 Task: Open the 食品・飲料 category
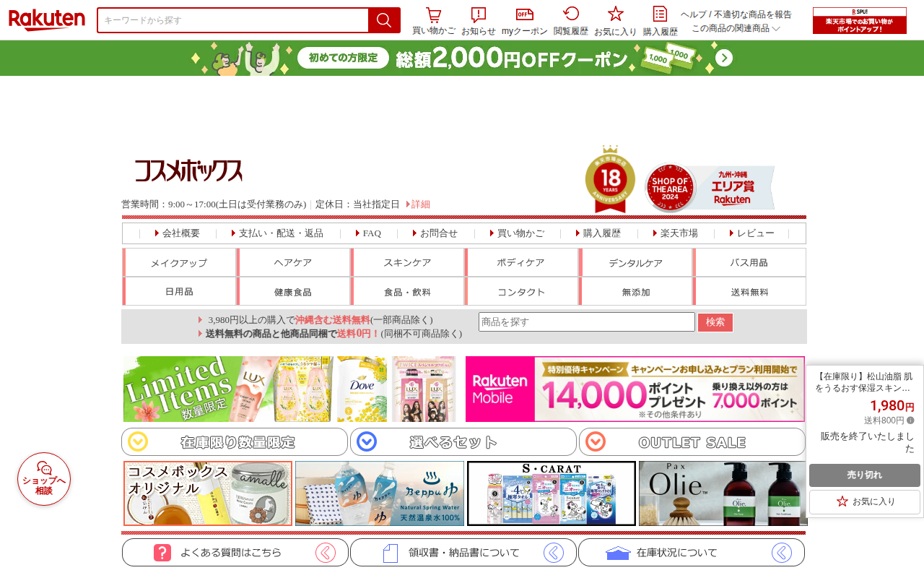407,291
